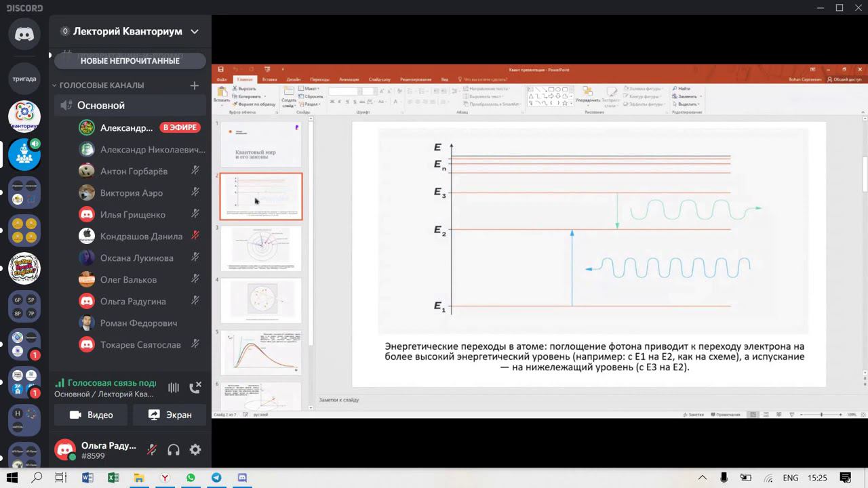Open Windows Start menu
Viewport: 868px width, 488px height.
(x=12, y=478)
